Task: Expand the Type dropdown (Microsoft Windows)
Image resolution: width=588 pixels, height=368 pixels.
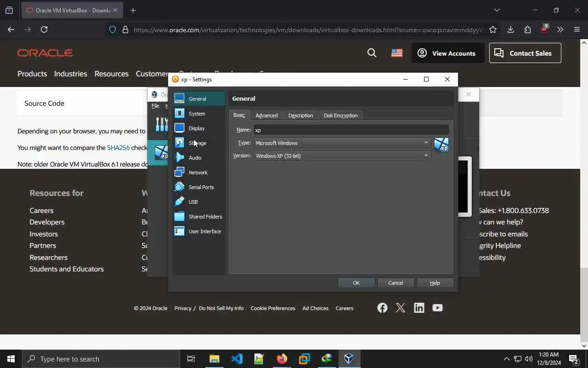Action: pos(342,143)
